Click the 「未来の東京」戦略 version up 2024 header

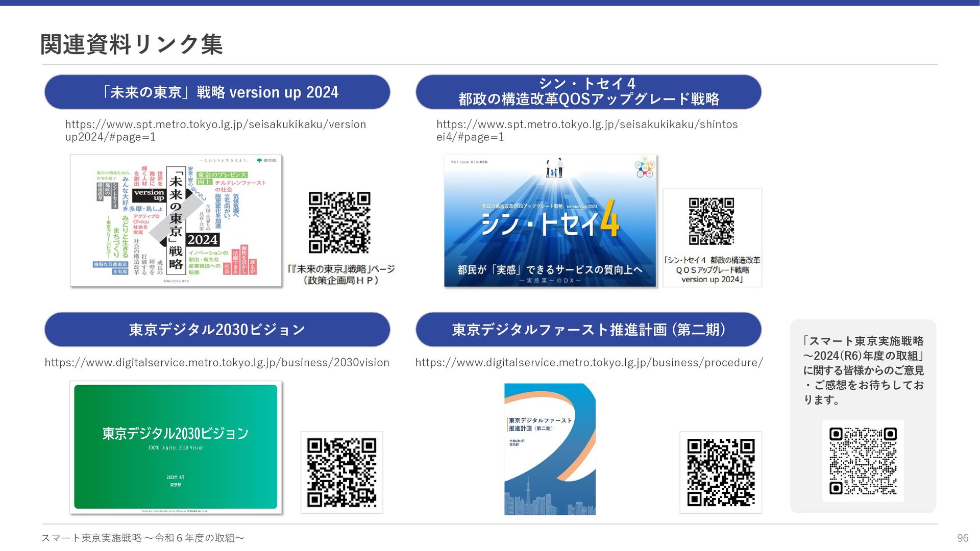(217, 92)
